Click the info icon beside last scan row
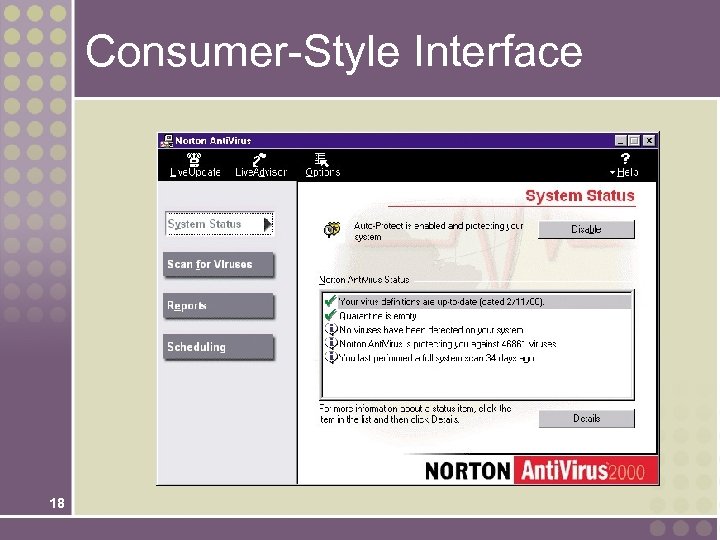This screenshot has width=720, height=540. [x=331, y=357]
